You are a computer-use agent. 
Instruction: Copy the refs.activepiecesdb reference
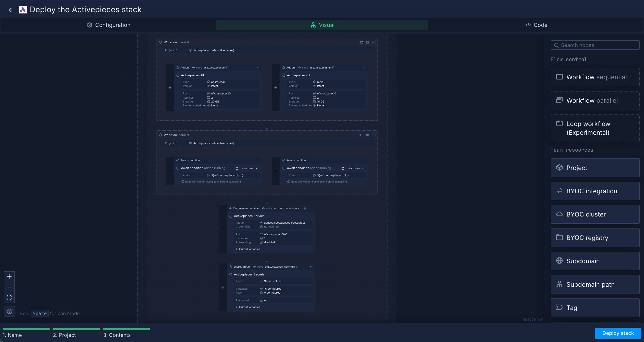pos(227,68)
